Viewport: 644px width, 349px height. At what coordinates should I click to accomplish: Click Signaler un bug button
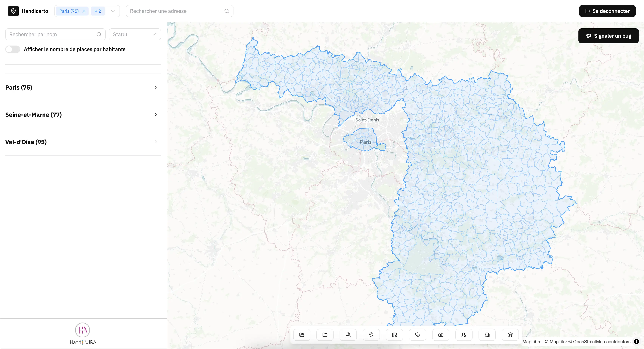coord(608,36)
